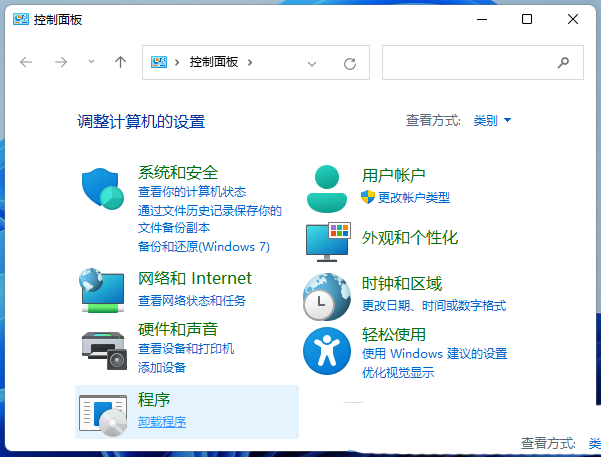Expand the chevron before 控制面板 in address bar
Screen dimensions: 601x457
pyautogui.click(x=177, y=62)
